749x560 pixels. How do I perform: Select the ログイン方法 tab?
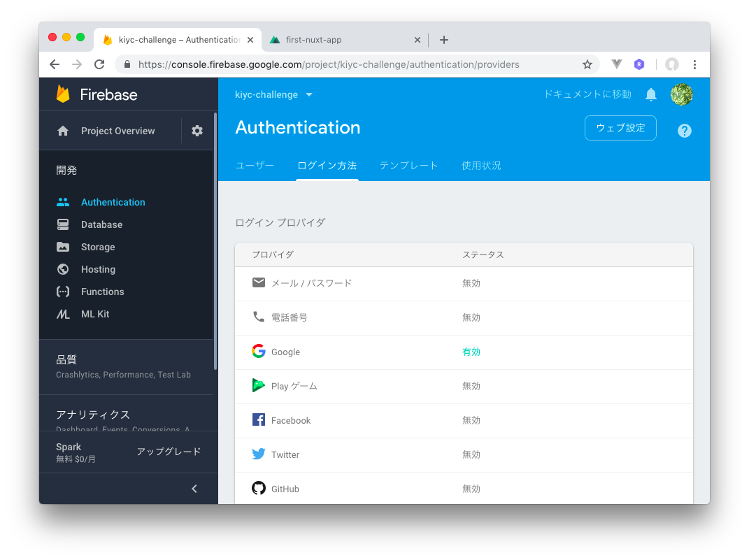click(327, 166)
